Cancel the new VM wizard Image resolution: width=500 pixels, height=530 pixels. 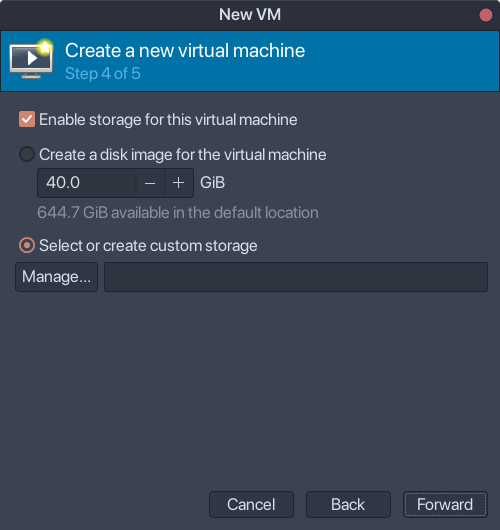251,504
